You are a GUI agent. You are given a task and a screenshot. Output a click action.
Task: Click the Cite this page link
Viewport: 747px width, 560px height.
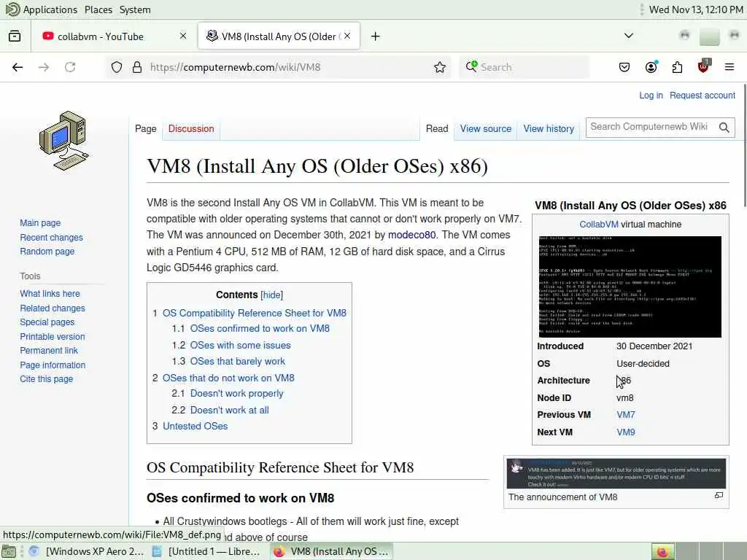click(46, 379)
